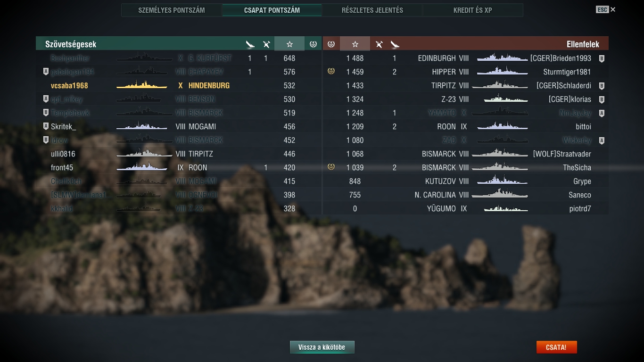Select vcsaba1968 Hindenburg row

coord(179,86)
